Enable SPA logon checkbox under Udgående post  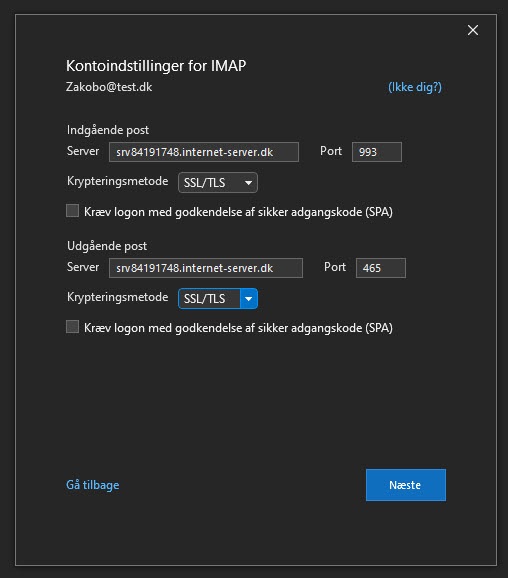coord(72,327)
